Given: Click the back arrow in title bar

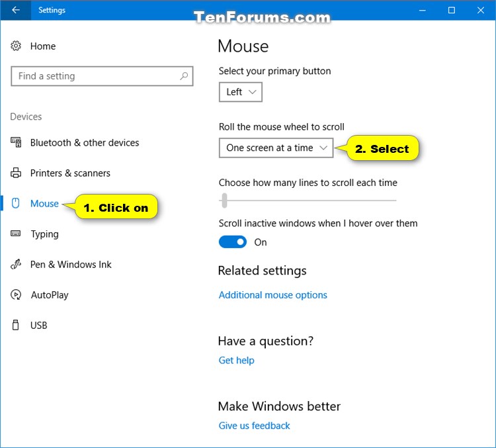Looking at the screenshot, I should [15, 10].
